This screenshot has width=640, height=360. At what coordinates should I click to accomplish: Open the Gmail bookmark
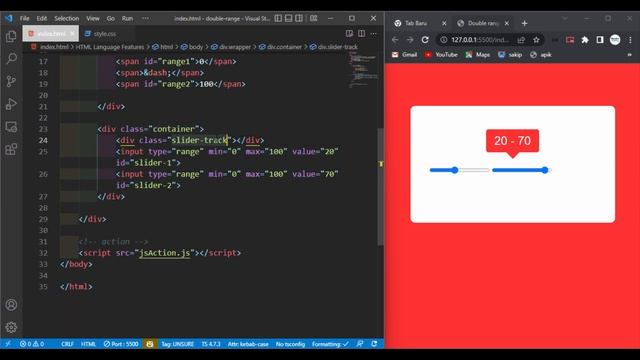pyautogui.click(x=404, y=55)
